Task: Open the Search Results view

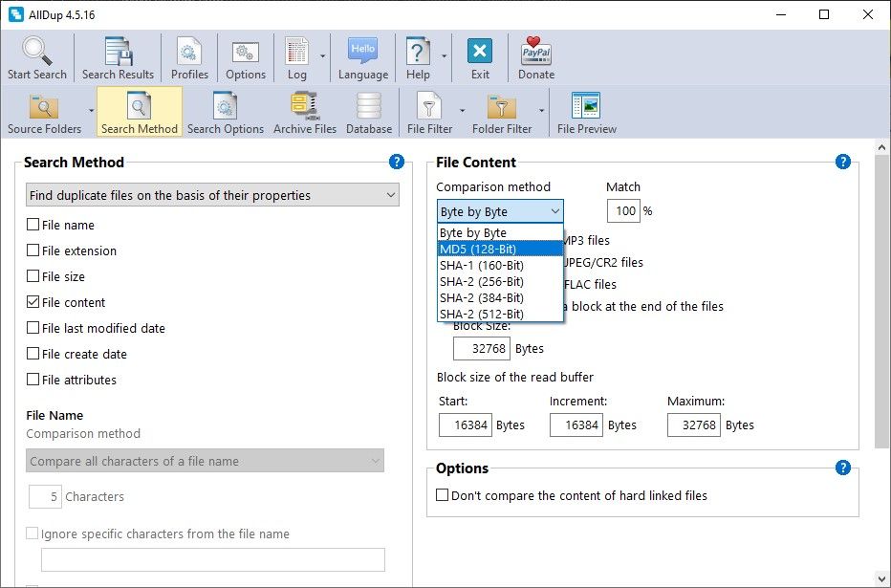Action: pos(118,57)
